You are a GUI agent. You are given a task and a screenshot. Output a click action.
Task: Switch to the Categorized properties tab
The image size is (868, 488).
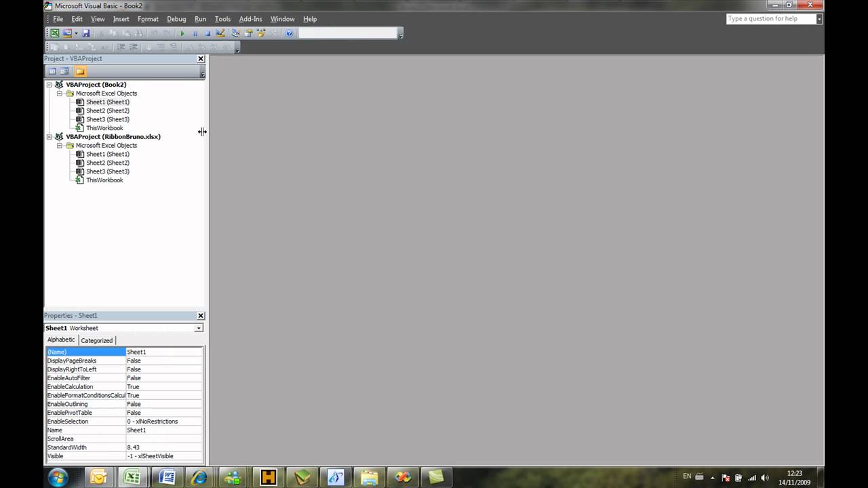[x=97, y=340]
